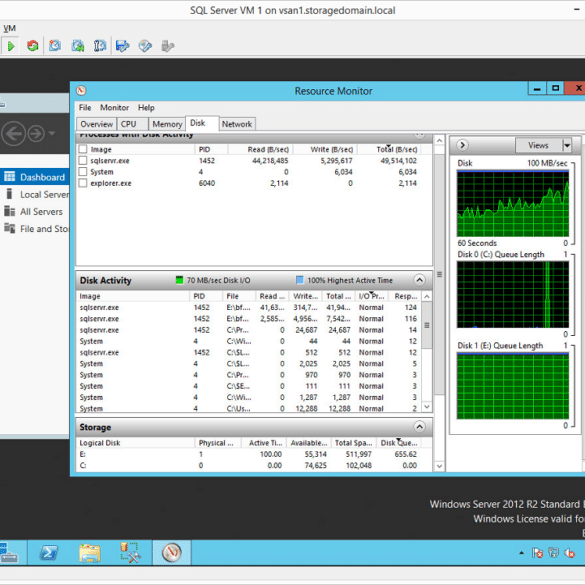Open the File menu in Resource Monitor
585x585 pixels.
tap(85, 107)
